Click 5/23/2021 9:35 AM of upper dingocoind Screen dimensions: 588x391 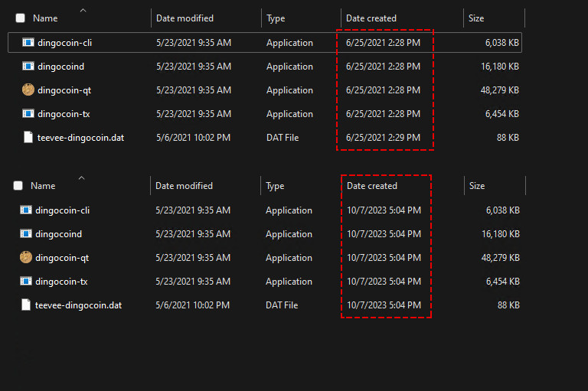[x=194, y=67]
